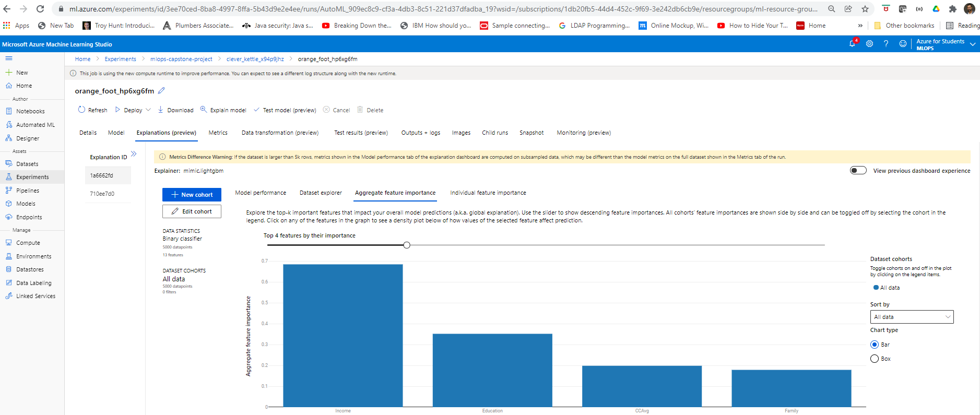The height and width of the screenshot is (415, 980).
Task: Collapse the Explanation ID panel chevrons
Action: [134, 153]
